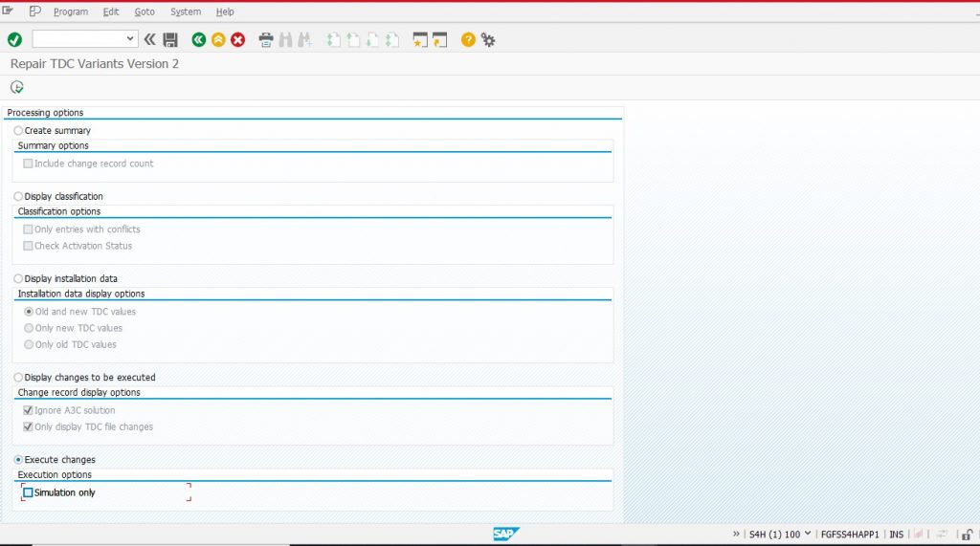980x546 pixels.
Task: Click the Generate Shortcut icon
Action: [440, 40]
